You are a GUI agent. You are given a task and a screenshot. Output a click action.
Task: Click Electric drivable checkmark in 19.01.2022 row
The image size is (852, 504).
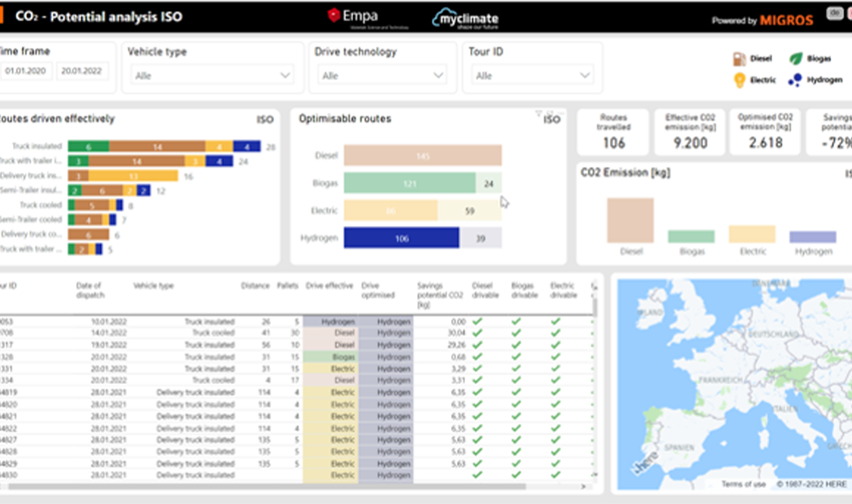tap(556, 345)
